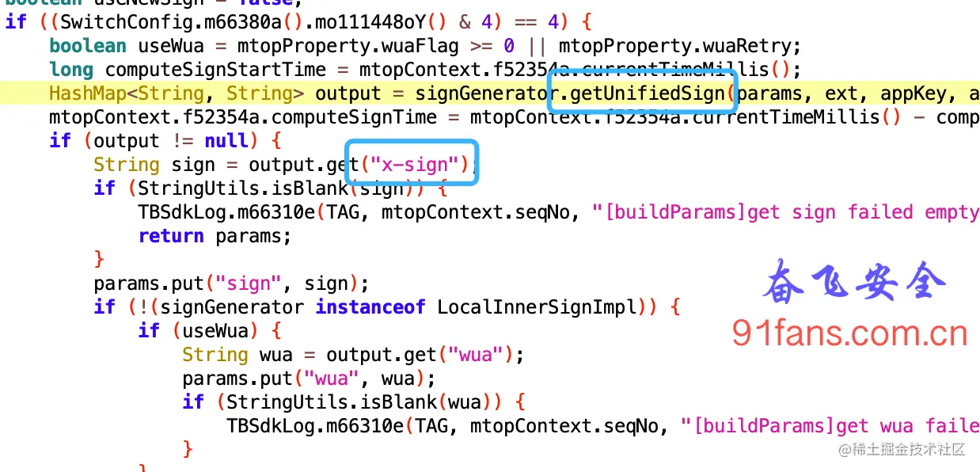Viewport: 980px width, 472px height.
Task: Click the instanceof keyword
Action: tap(370, 306)
